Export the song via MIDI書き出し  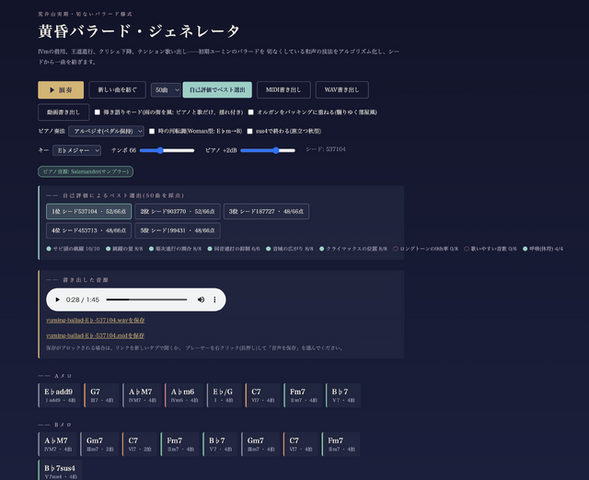coord(284,90)
